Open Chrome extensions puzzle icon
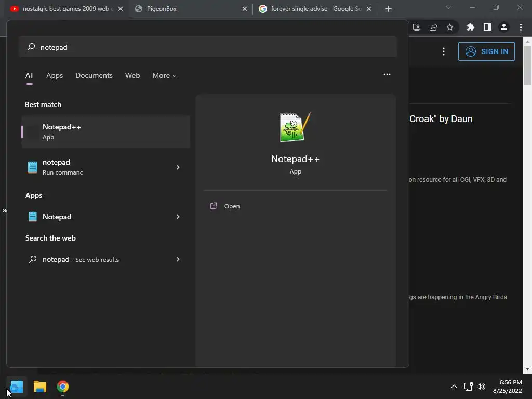 point(471,27)
